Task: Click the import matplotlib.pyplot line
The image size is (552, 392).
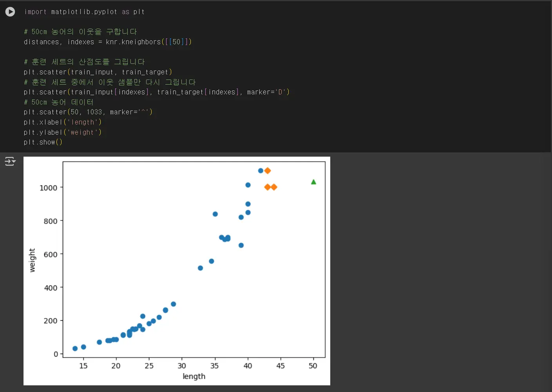Action: tap(84, 12)
